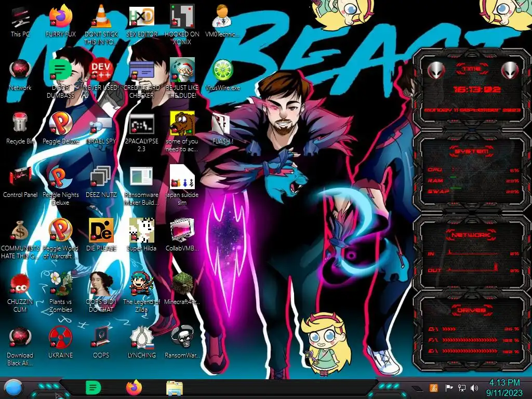Click the F:\ drive usage bar
The image size is (532, 399).
tap(474, 340)
